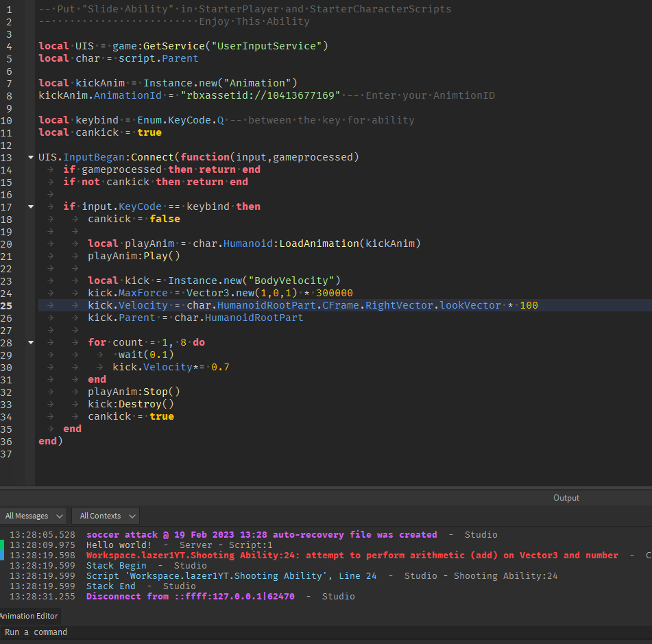Click line number 25 in the gutter
Screen dimensions: 652x644
pos(6,306)
